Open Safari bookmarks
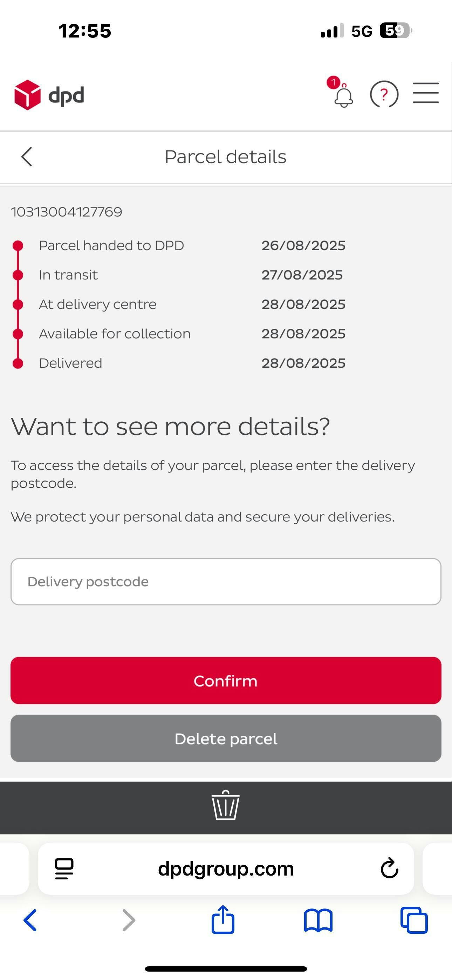Viewport: 452px width, 980px height. click(x=318, y=921)
